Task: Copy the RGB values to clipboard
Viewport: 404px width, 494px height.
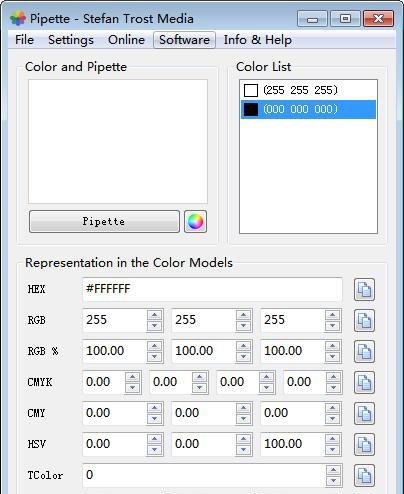Action: click(364, 320)
